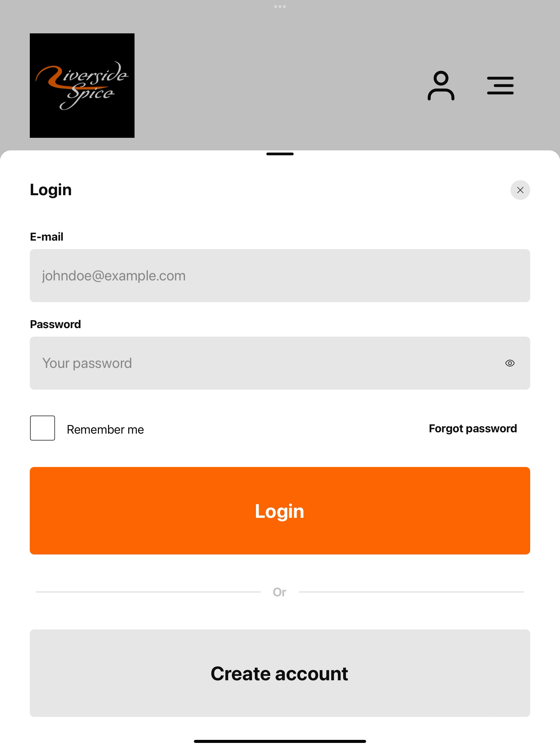This screenshot has height=747, width=560.
Task: Show password using the eye icon
Action: (510, 363)
